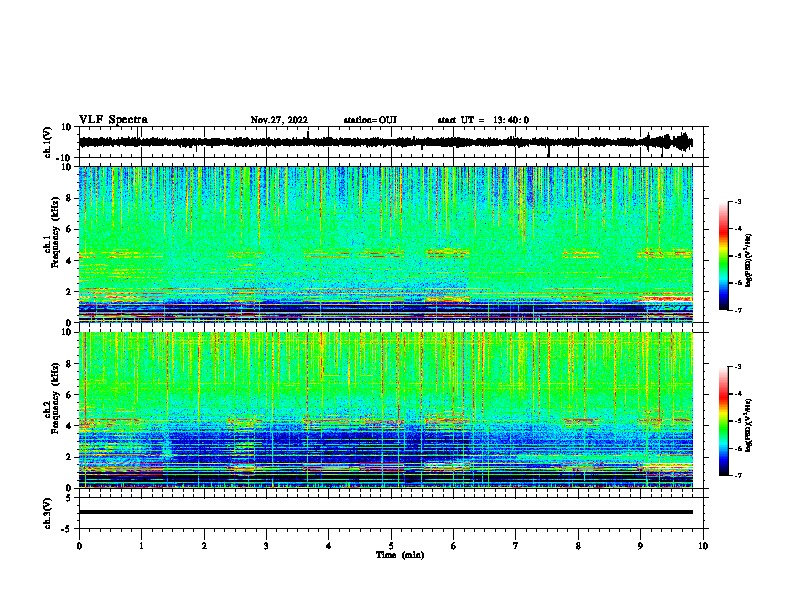Click the time axis tick label 5
792x612 pixels.
click(x=391, y=546)
